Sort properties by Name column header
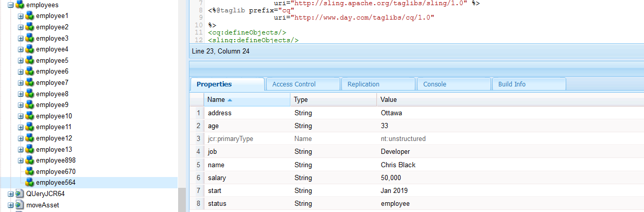The height and width of the screenshot is (212, 644). (x=216, y=100)
